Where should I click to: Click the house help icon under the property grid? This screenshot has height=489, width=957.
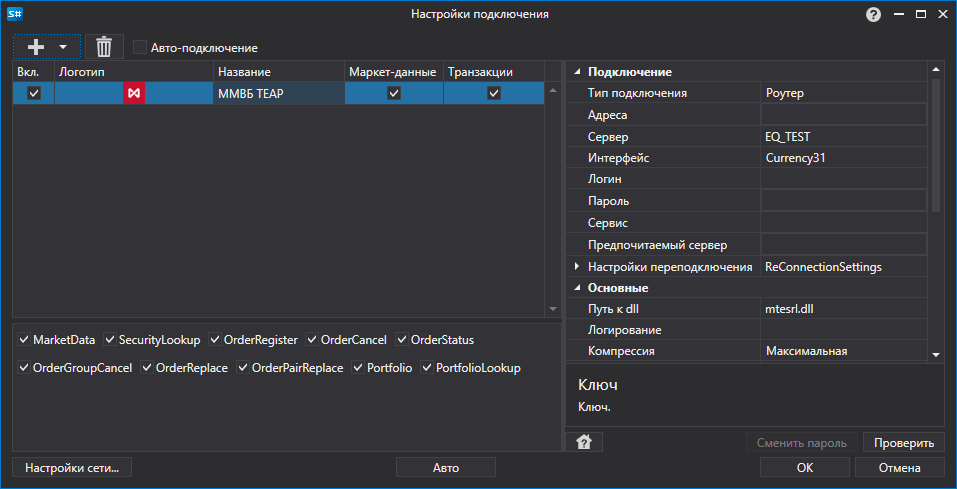pyautogui.click(x=584, y=441)
